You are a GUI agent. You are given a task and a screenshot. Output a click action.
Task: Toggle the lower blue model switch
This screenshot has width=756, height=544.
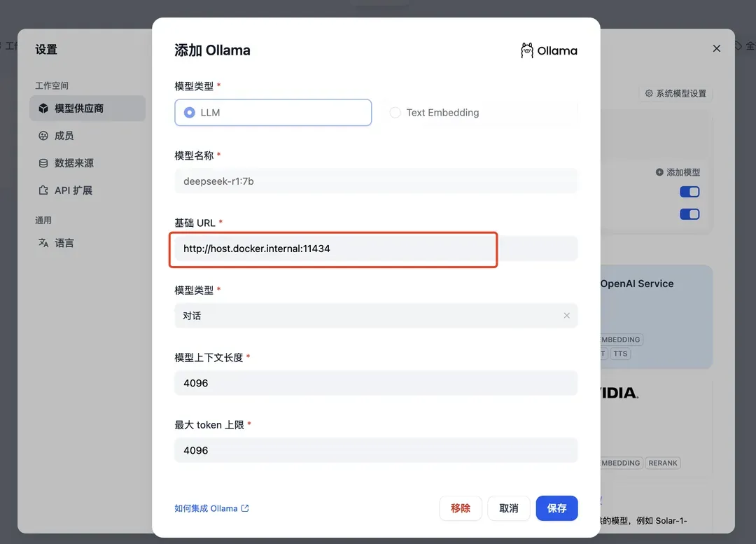click(x=689, y=214)
